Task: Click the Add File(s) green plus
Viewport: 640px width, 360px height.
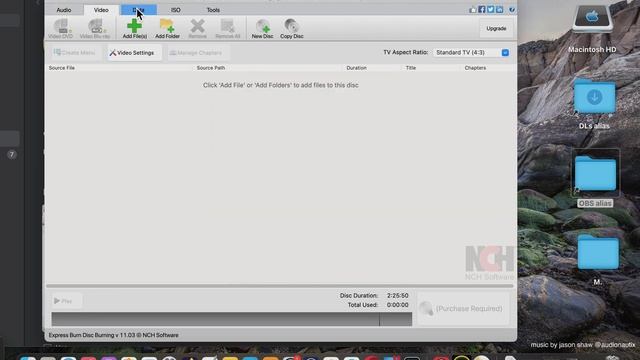Action: click(134, 29)
